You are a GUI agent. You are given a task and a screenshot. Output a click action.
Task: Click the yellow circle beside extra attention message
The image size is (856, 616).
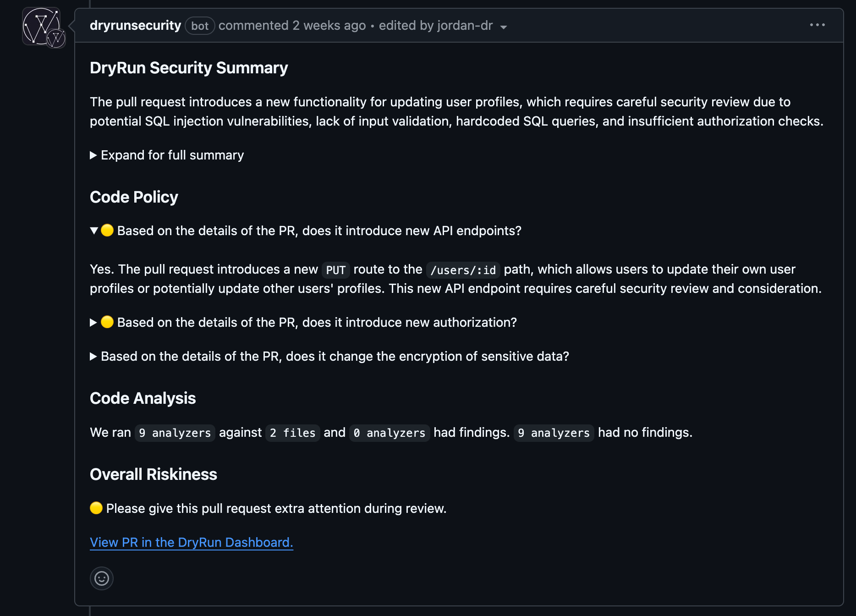point(96,508)
